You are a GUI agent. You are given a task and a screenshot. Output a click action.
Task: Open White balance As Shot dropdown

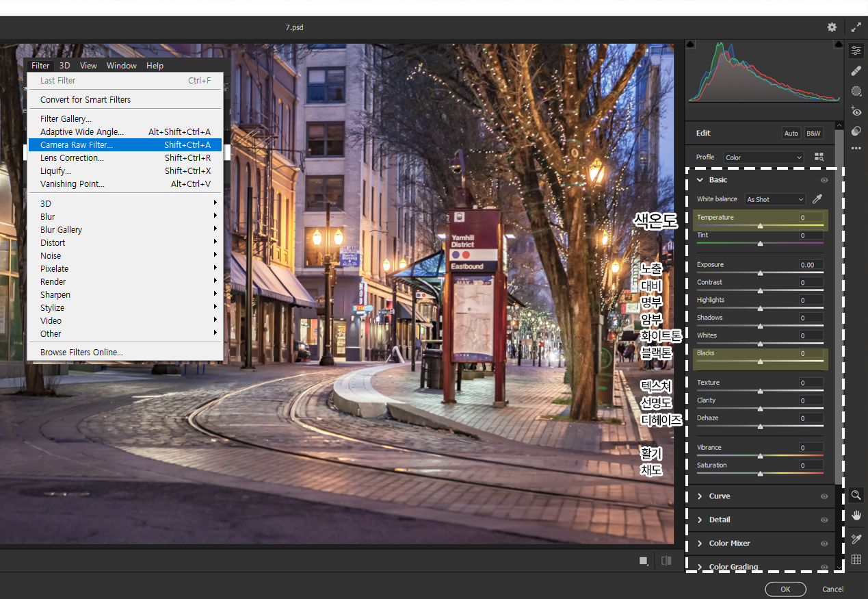coord(775,199)
